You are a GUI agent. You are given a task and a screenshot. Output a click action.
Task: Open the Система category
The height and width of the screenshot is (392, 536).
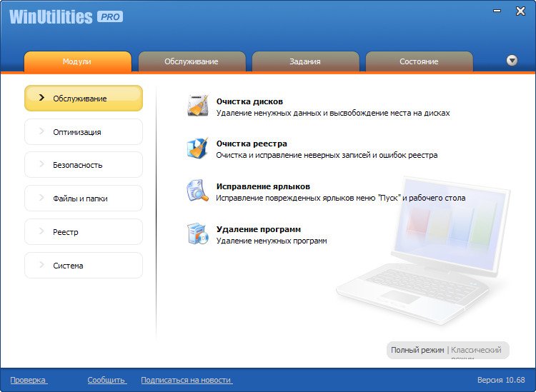84,266
